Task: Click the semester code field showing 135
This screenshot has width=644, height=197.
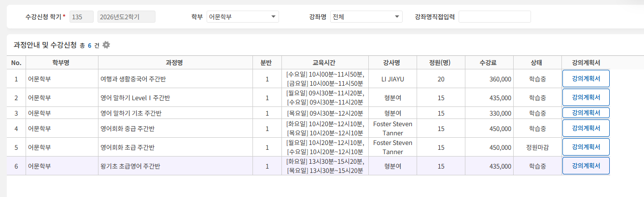Action: coord(82,17)
